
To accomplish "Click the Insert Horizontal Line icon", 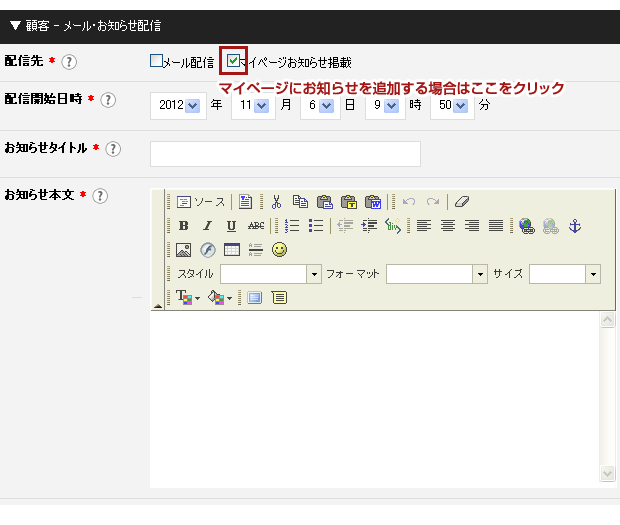I will point(256,250).
